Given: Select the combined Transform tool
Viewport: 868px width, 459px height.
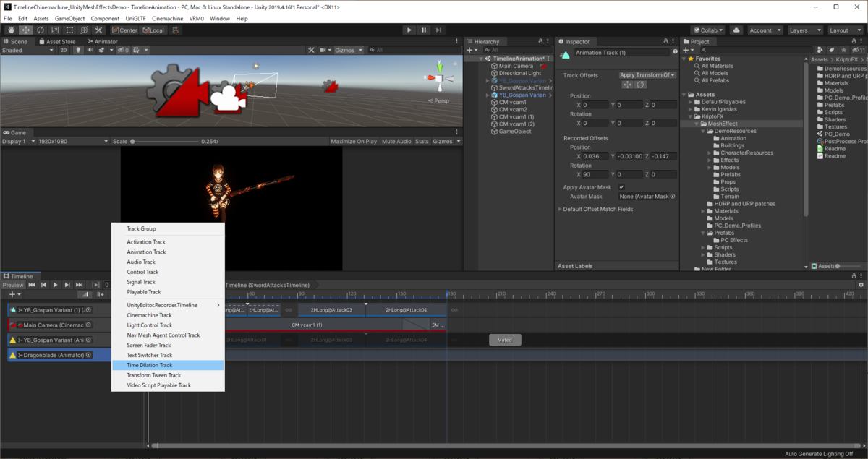Looking at the screenshot, I should tap(84, 30).
